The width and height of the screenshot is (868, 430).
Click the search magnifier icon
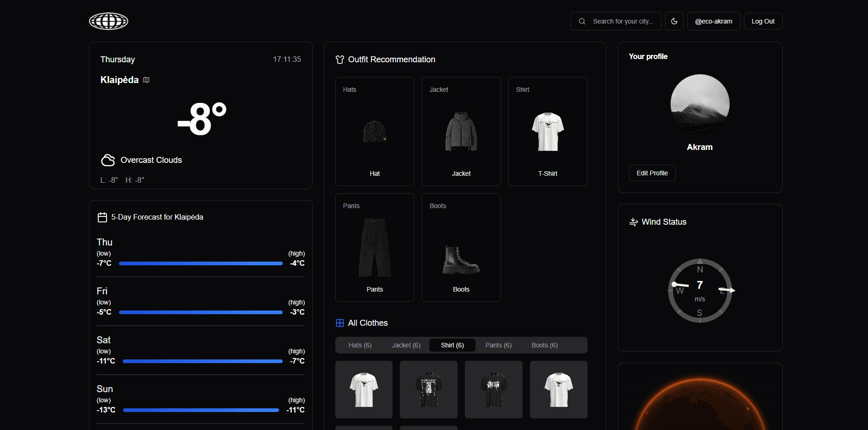[x=582, y=21]
